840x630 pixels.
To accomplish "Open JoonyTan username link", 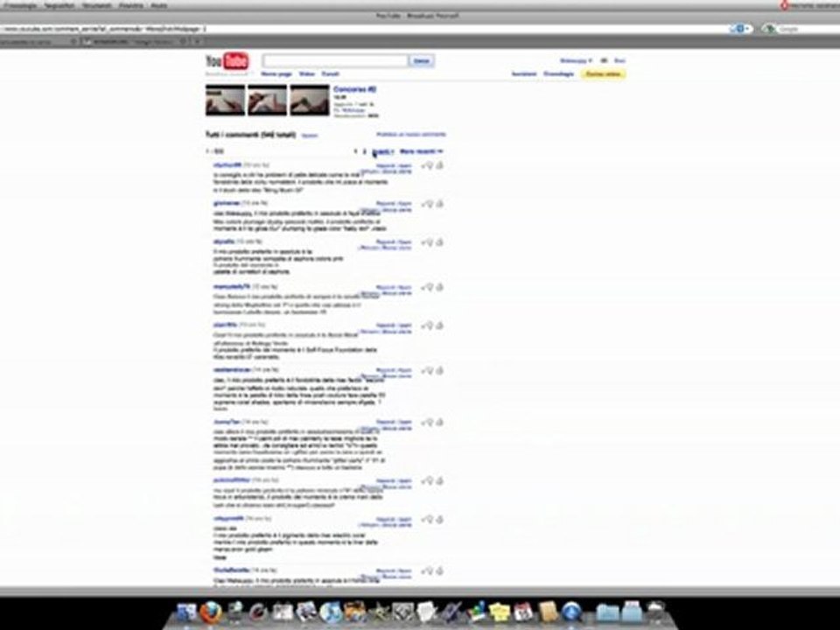I will point(227,422).
